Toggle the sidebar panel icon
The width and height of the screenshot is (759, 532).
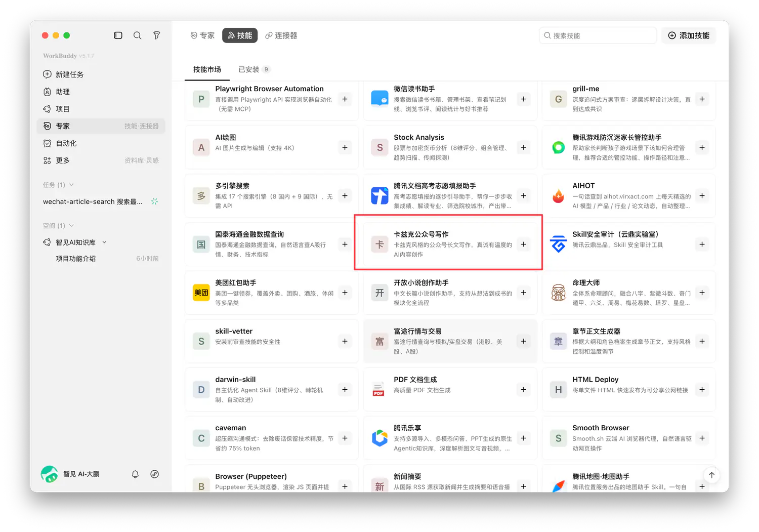[x=118, y=35]
